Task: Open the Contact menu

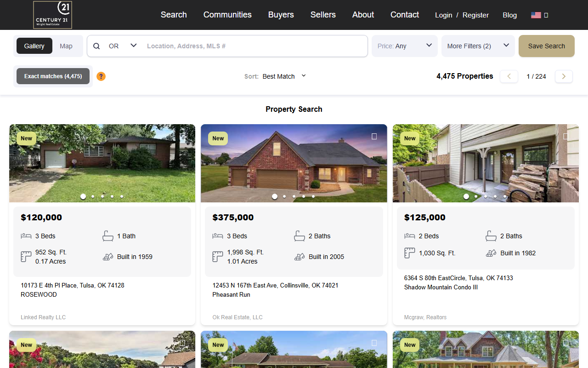Action: coord(405,15)
